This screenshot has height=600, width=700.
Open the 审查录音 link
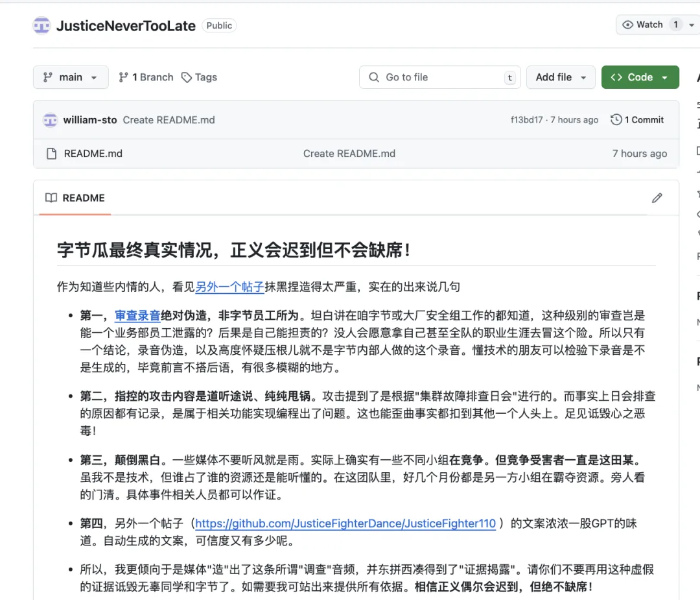click(137, 315)
